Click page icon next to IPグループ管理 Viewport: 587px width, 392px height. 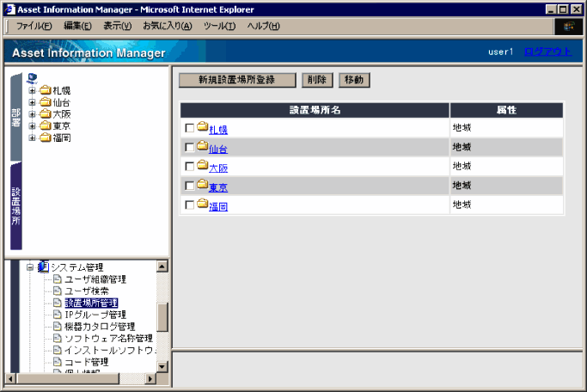point(57,315)
